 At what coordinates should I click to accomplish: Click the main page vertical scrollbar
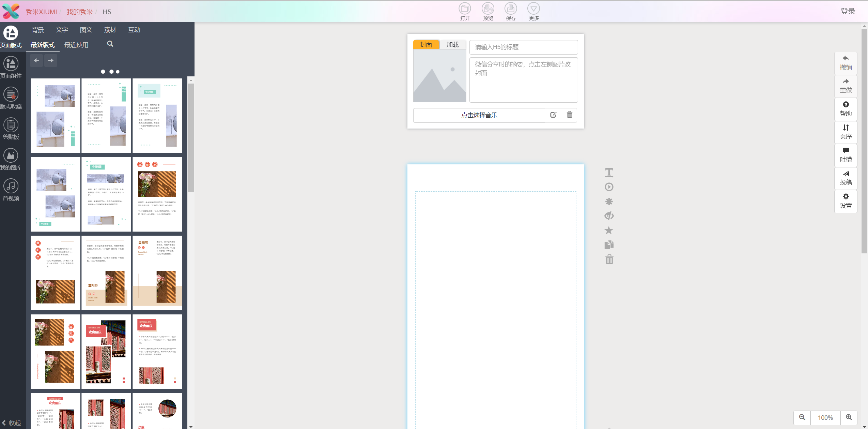(864, 141)
